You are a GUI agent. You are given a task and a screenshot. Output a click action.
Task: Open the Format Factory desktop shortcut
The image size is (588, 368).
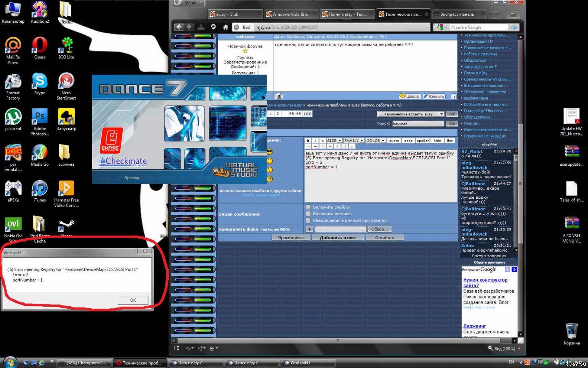pos(13,86)
